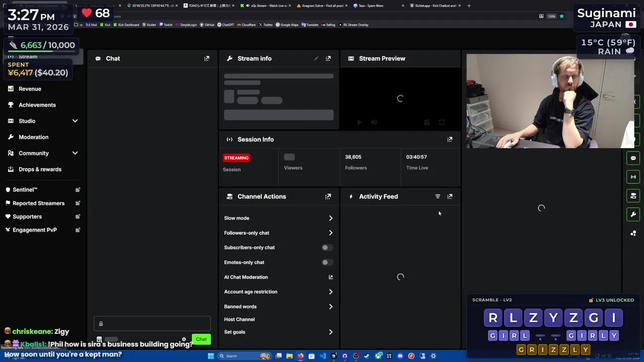Image resolution: width=644 pixels, height=362 pixels.
Task: Click the chat message input field
Action: (152, 324)
